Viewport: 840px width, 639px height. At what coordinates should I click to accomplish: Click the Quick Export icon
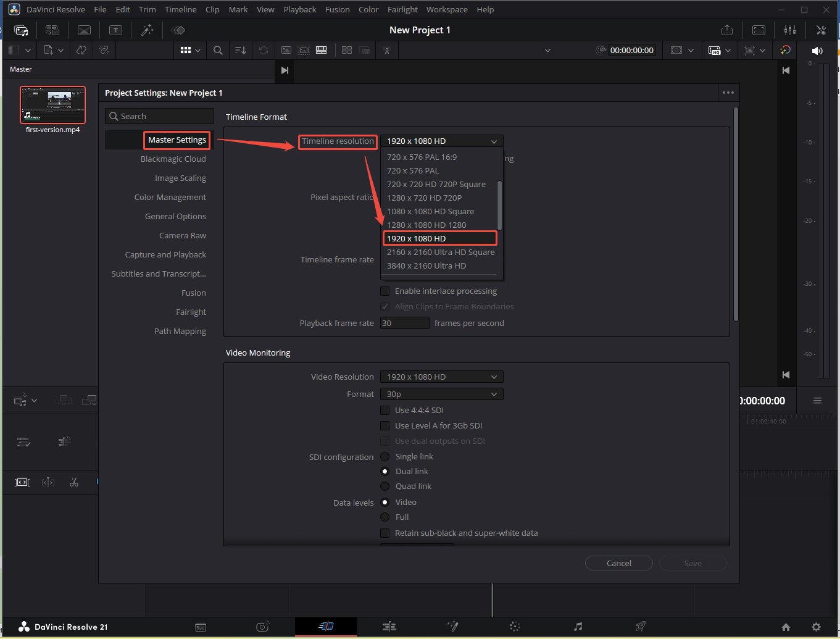[x=727, y=30]
